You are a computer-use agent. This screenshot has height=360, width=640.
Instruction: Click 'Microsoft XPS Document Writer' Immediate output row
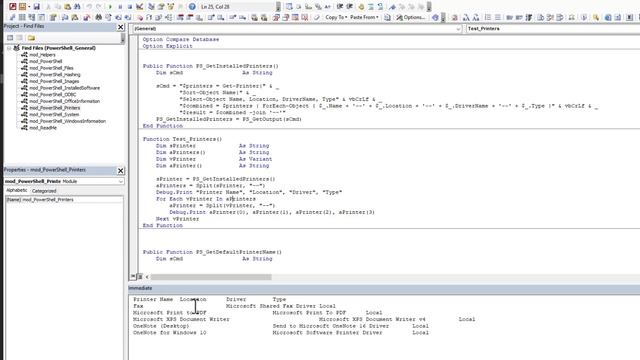click(304, 319)
